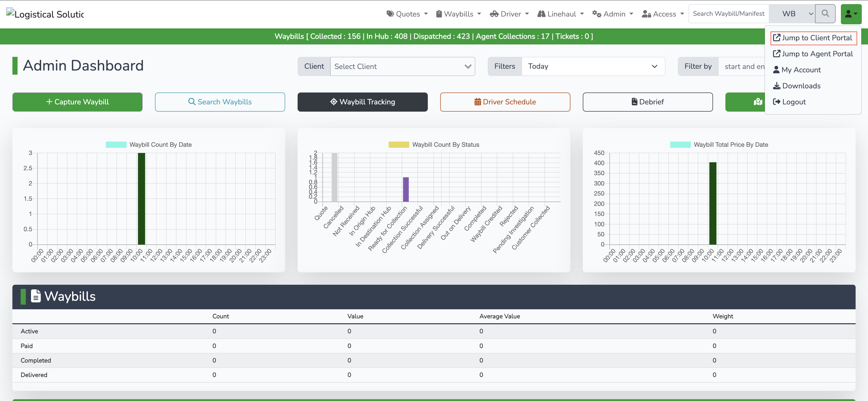Screen dimensions: 868x401
Task: Click the Capture Waybill button
Action: click(x=77, y=102)
